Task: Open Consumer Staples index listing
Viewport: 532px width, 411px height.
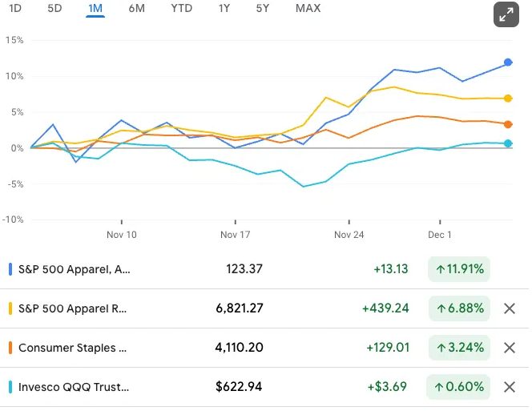Action: point(72,348)
